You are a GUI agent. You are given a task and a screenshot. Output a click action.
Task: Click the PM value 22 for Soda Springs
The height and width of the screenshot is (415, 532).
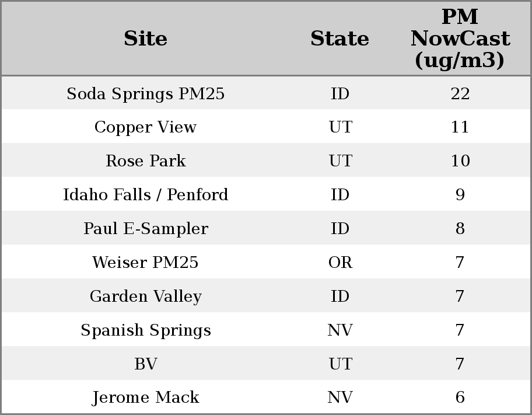point(460,93)
